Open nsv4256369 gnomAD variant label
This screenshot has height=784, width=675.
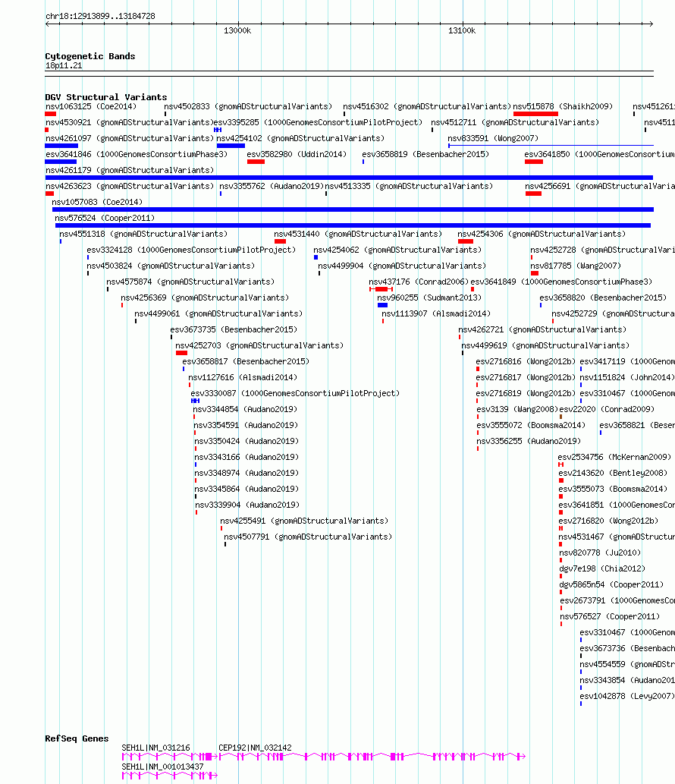(x=205, y=298)
